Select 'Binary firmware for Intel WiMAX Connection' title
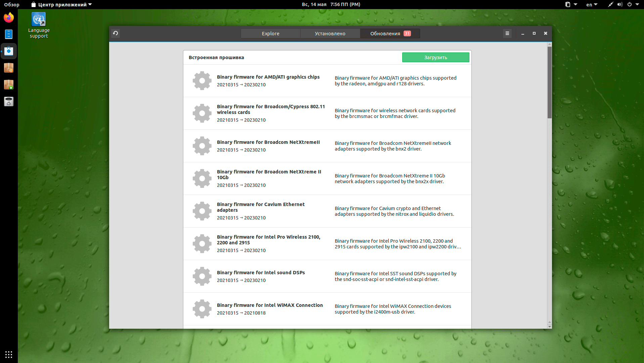The height and width of the screenshot is (363, 644). click(270, 305)
